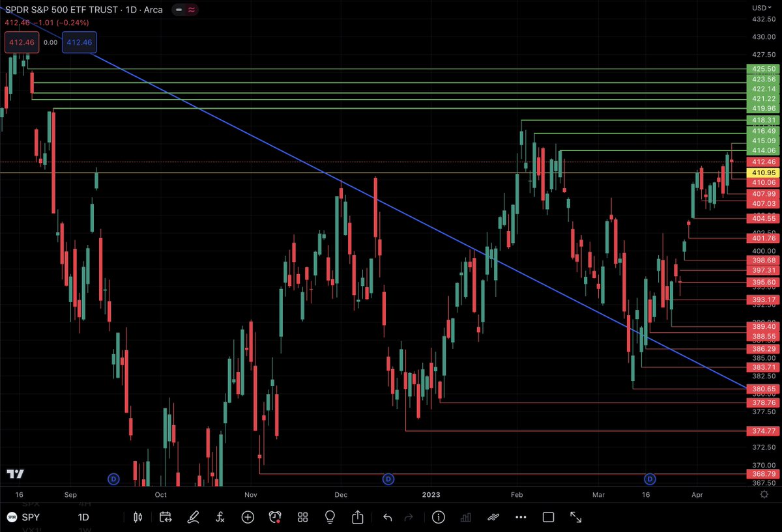Tap the 2023 label on time axis

(431, 494)
